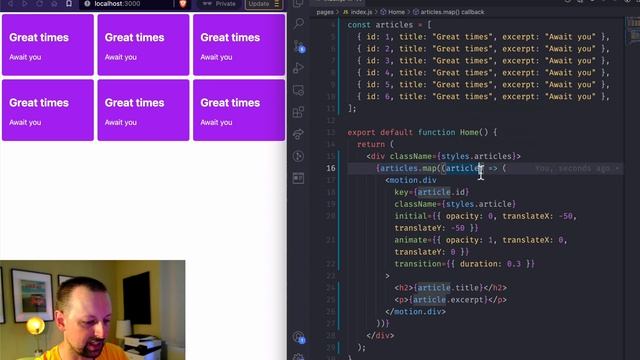Click the closing '</div>' tag line

[380, 336]
